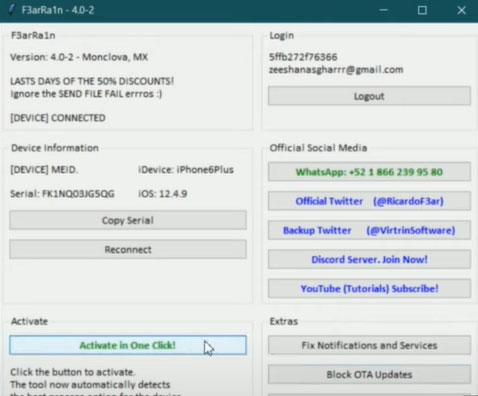The image size is (478, 396).
Task: Open Official Twitter @RicardoF3ar
Action: point(369,201)
